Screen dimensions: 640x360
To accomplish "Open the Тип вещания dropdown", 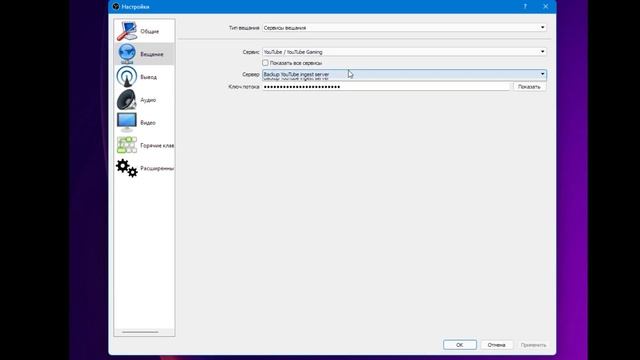I will click(x=404, y=28).
